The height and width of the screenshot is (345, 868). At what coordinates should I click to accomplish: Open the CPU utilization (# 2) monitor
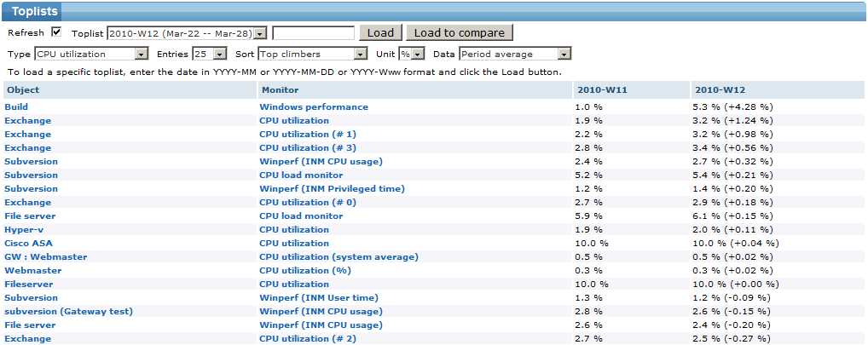coord(308,338)
